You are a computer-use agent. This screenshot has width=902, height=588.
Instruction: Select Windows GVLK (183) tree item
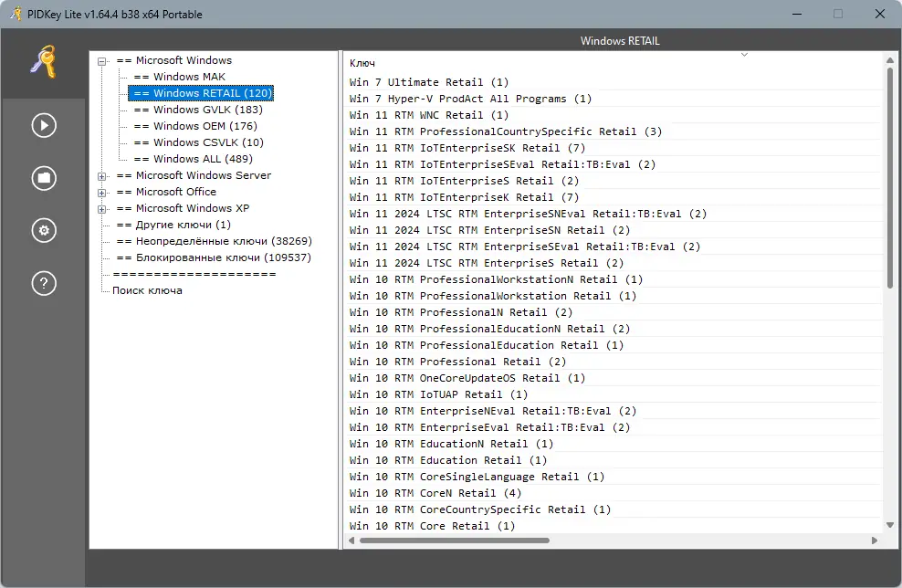(198, 110)
